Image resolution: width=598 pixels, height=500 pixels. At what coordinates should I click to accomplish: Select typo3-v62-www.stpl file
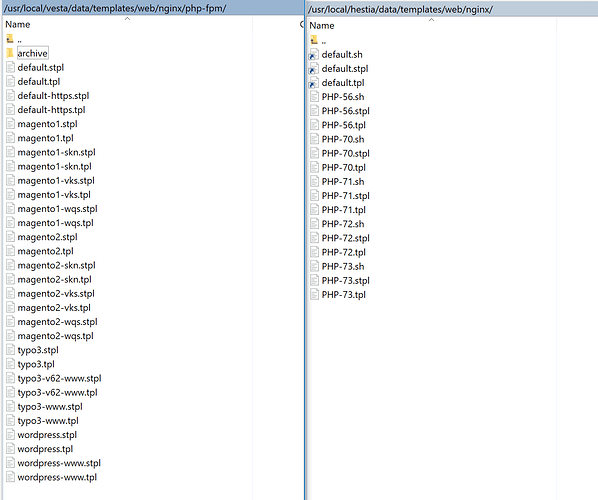tap(59, 378)
